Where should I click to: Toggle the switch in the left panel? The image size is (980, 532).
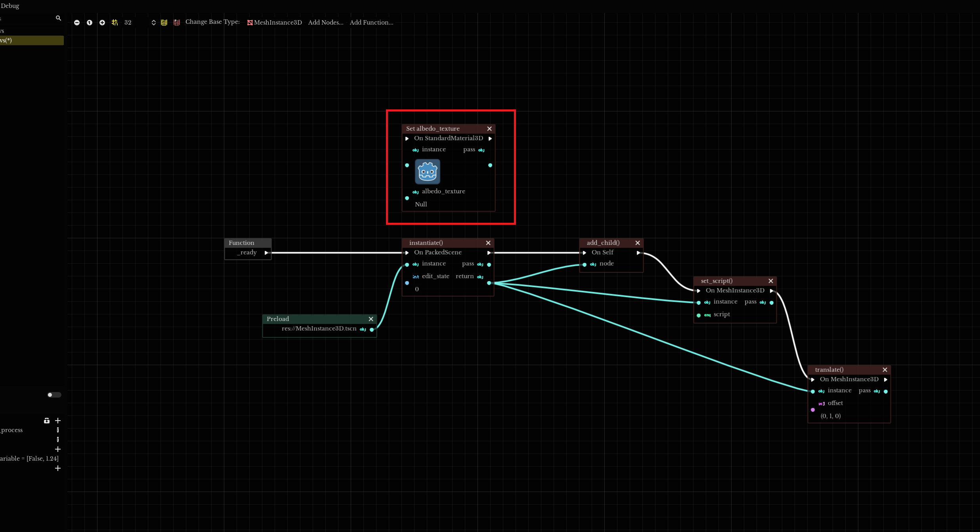click(54, 395)
